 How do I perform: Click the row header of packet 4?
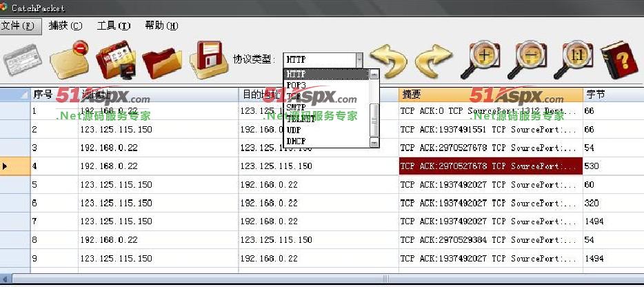15,166
